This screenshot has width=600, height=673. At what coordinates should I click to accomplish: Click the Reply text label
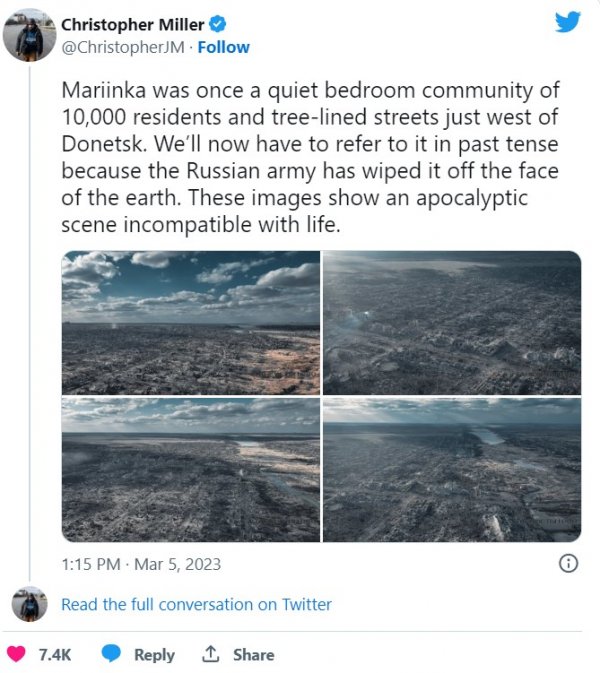coord(154,654)
